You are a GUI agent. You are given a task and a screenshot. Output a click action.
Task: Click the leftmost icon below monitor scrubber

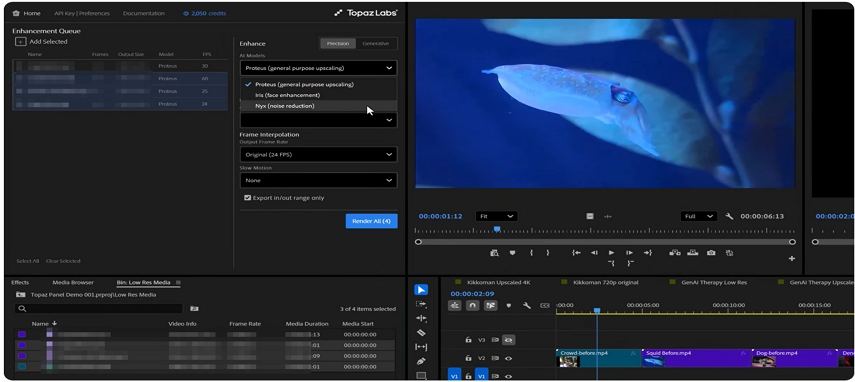(x=495, y=252)
